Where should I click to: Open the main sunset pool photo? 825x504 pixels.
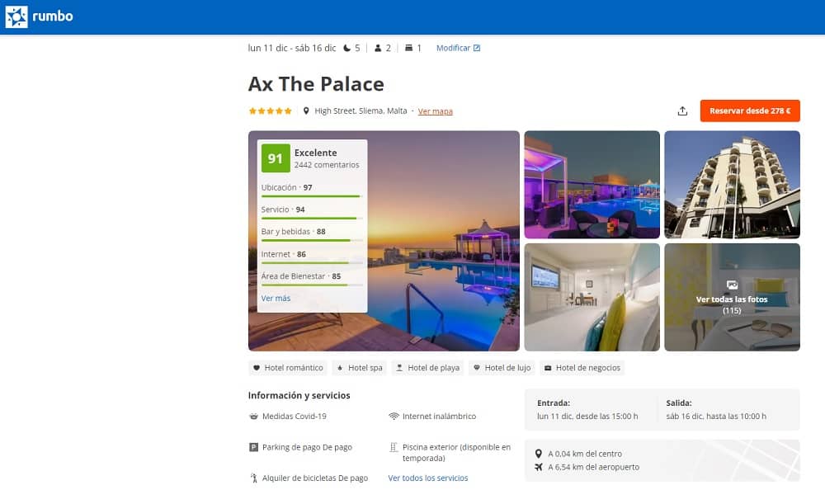point(443,241)
